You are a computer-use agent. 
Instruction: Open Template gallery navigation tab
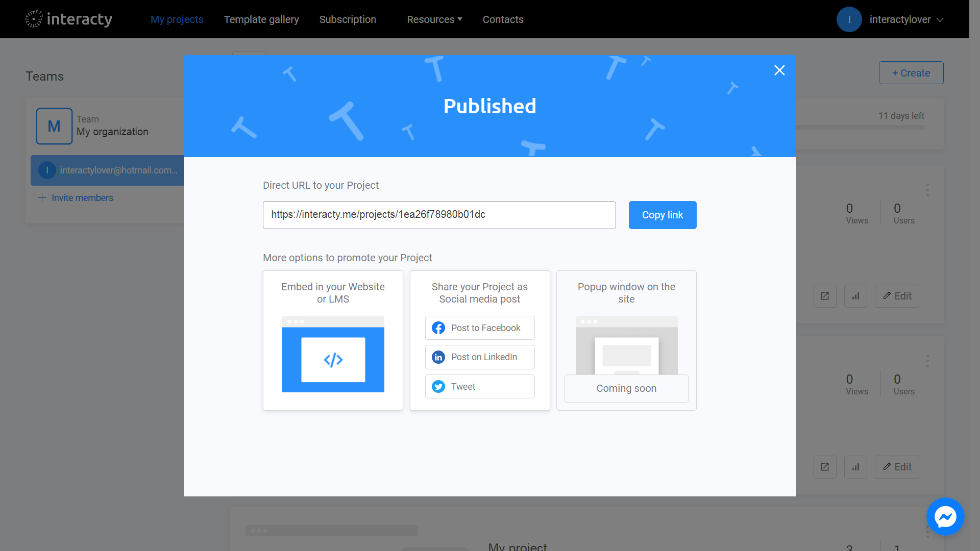tap(261, 19)
